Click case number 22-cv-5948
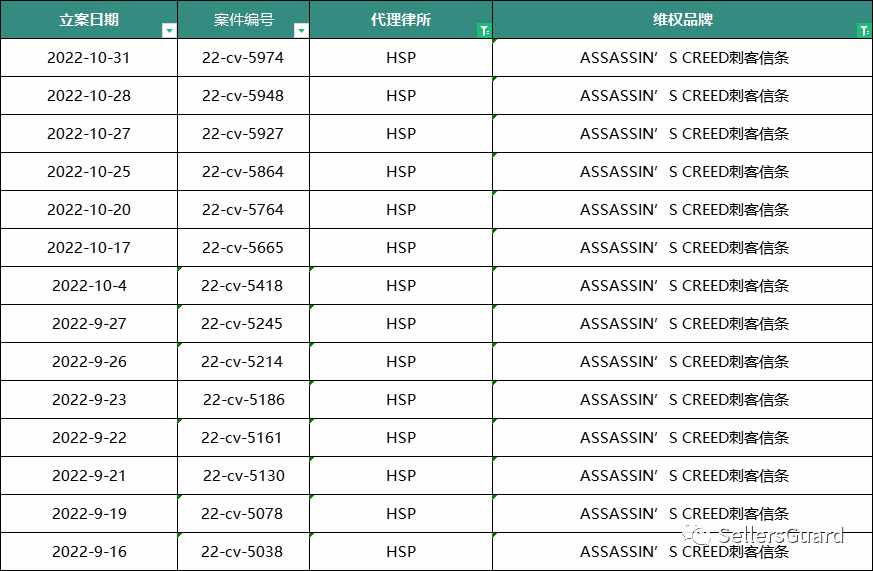This screenshot has width=873, height=571. [243, 96]
